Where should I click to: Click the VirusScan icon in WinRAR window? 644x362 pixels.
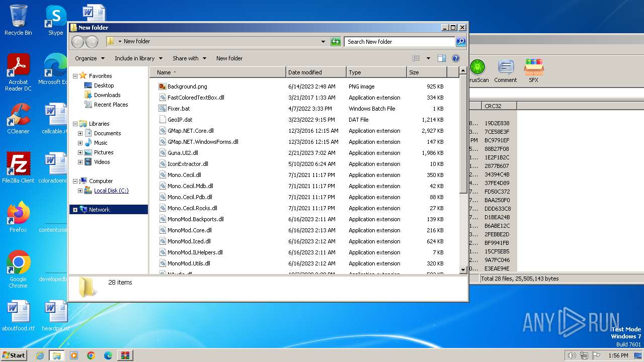coord(478,71)
